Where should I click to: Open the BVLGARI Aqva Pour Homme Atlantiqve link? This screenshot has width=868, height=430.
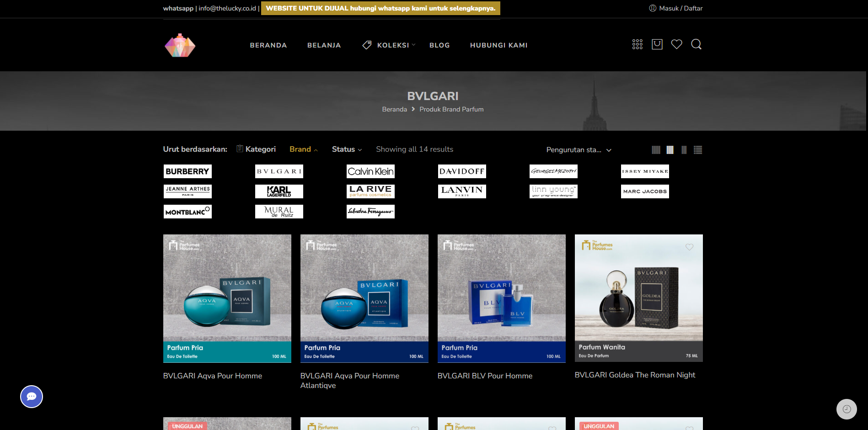pyautogui.click(x=350, y=381)
